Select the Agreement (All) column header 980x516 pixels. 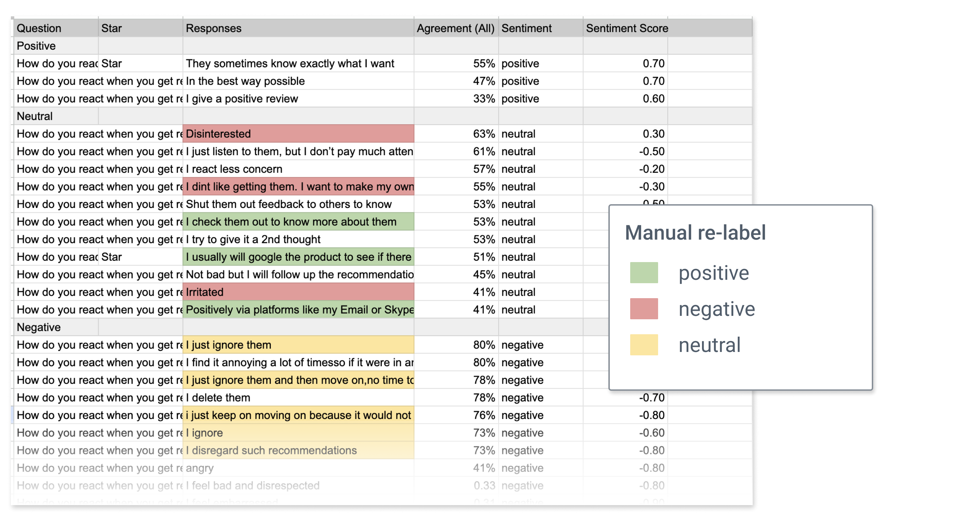coord(456,28)
